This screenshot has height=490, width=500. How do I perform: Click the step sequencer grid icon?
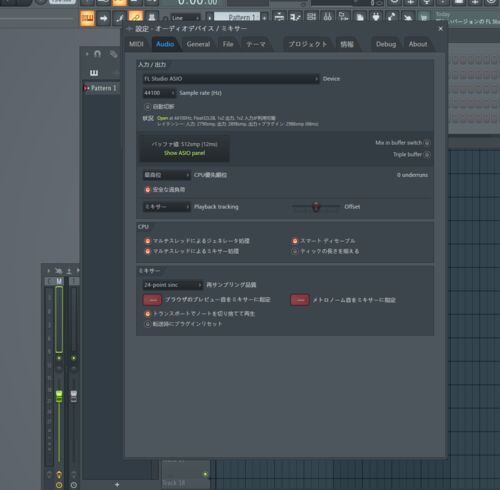(x=311, y=16)
